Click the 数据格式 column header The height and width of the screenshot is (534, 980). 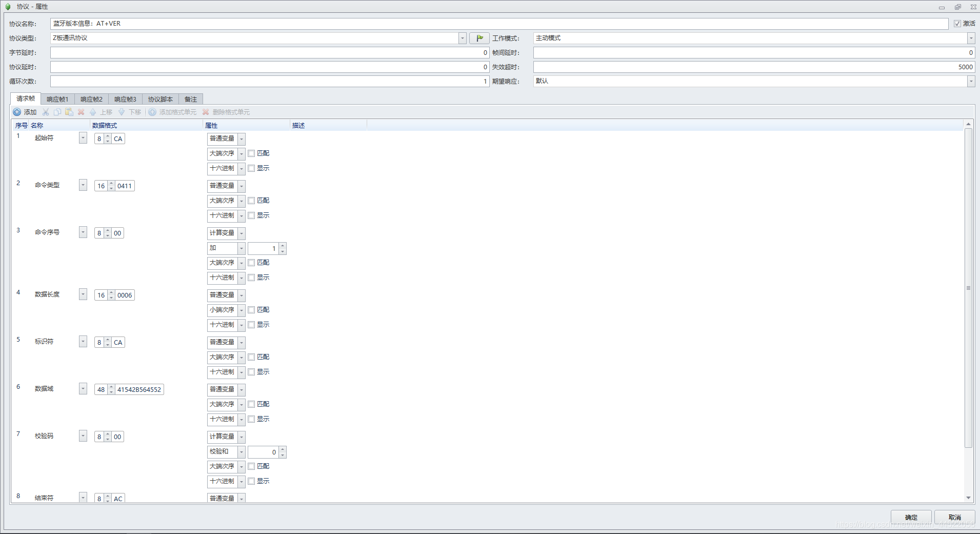click(x=146, y=125)
